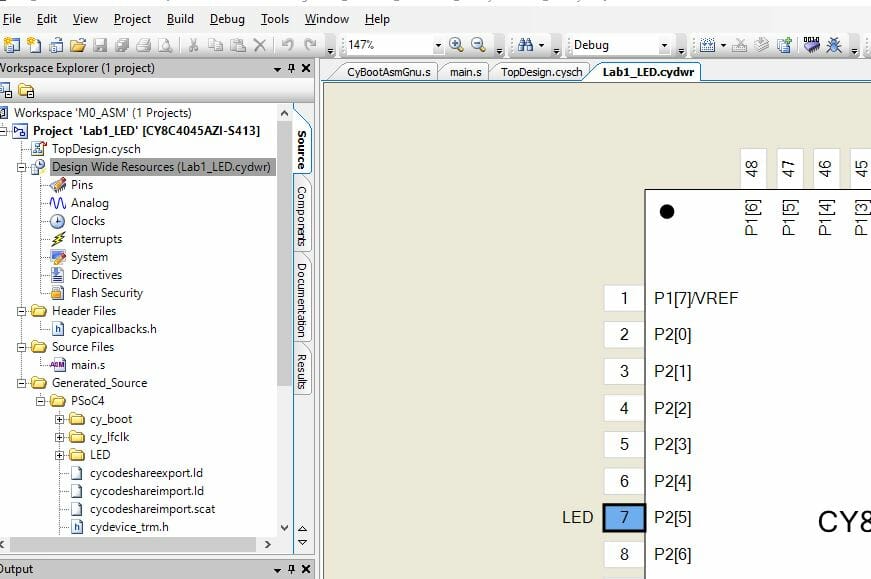This screenshot has width=871, height=579.
Task: Pin the Workspace Explorer panel
Action: [292, 68]
